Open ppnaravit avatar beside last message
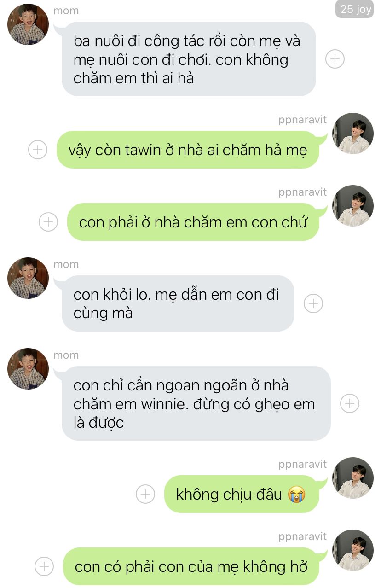The height and width of the screenshot is (588, 381). tap(353, 550)
